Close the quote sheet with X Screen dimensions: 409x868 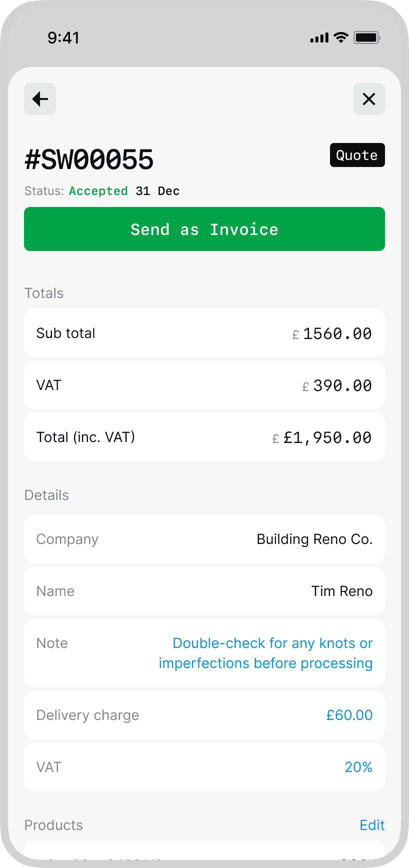[x=368, y=99]
